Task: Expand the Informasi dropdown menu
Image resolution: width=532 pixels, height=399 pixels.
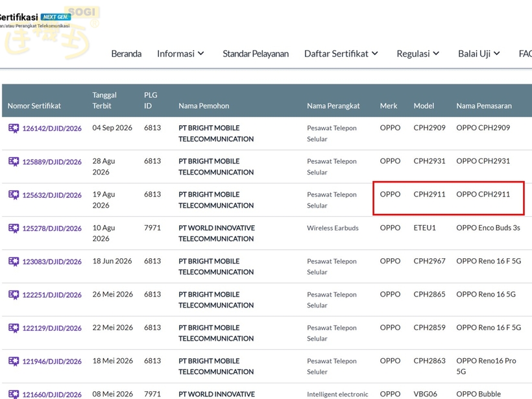Action: tap(180, 54)
